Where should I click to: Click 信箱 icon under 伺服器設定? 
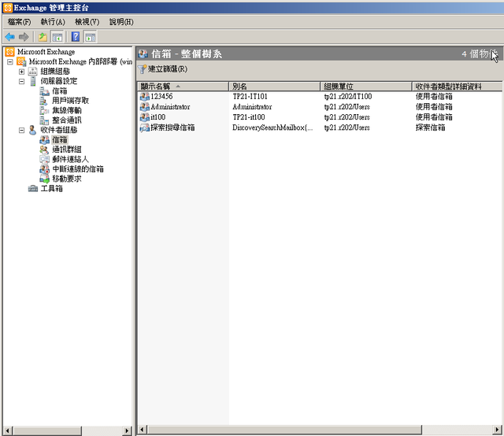click(44, 91)
